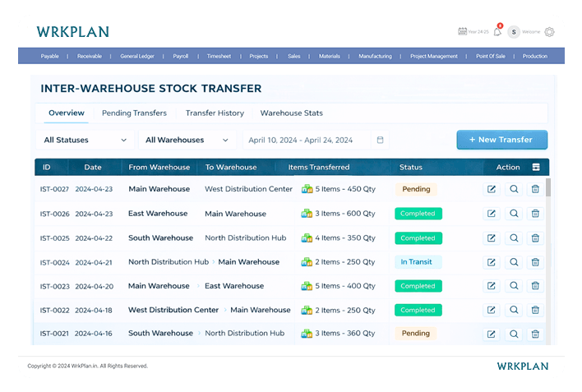Switch to the Pending Transfers tab
The width and height of the screenshot is (582, 392).
coord(134,113)
